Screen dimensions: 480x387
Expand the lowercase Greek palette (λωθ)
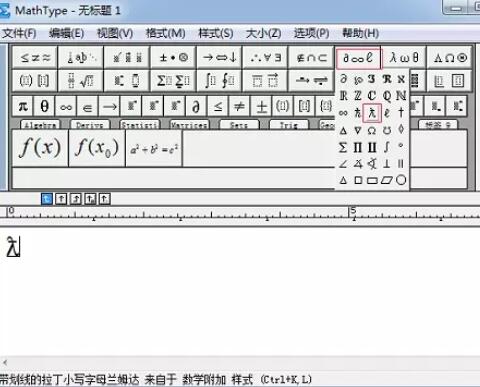coord(404,58)
